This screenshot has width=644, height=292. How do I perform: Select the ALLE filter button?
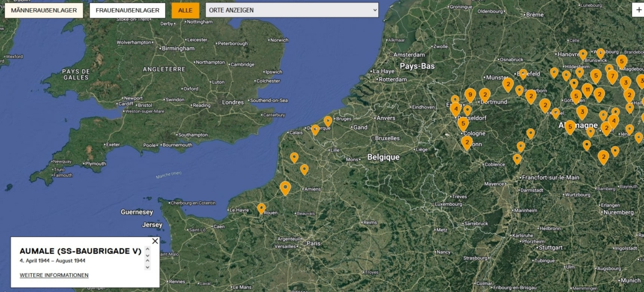pyautogui.click(x=185, y=11)
